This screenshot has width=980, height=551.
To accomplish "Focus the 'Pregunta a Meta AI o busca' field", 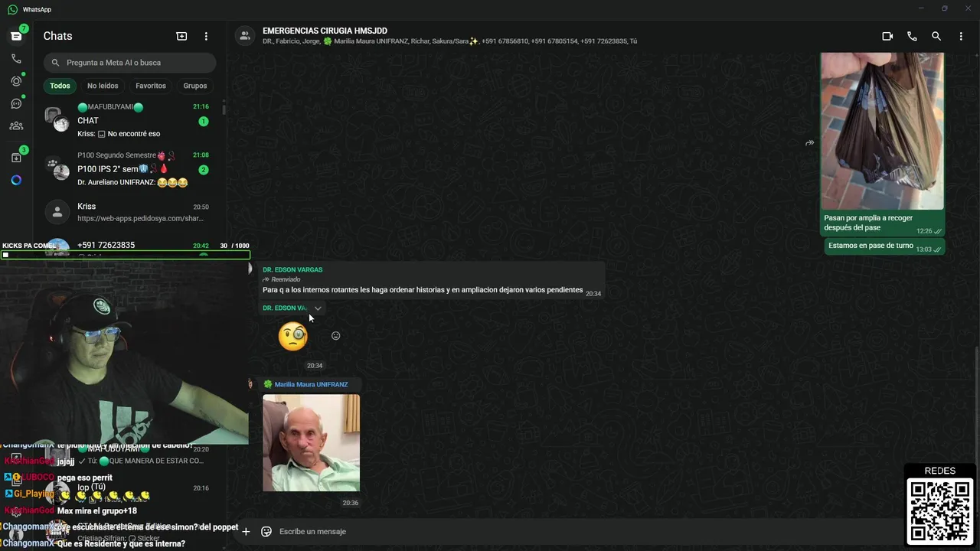I will pos(129,63).
